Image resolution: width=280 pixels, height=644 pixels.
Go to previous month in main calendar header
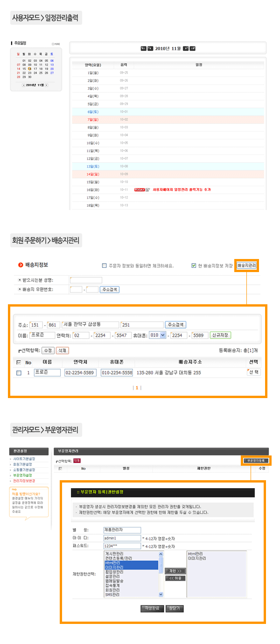coord(150,48)
